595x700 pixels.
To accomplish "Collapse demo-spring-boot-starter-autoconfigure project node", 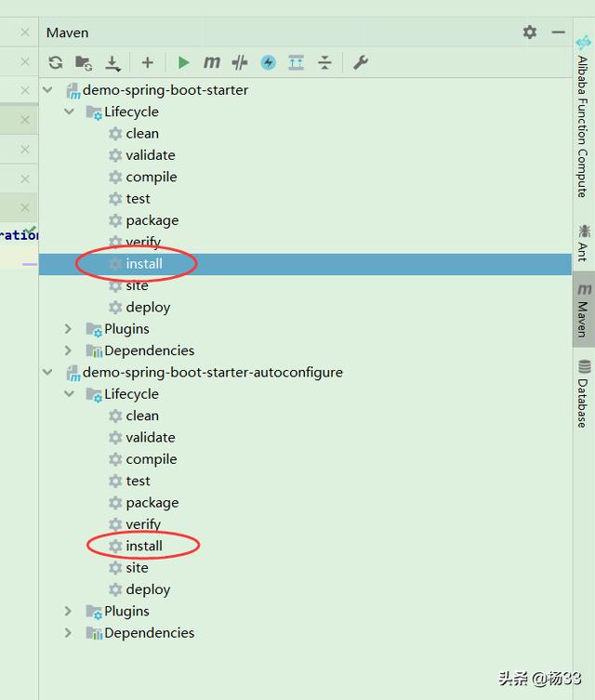I will coord(47,372).
